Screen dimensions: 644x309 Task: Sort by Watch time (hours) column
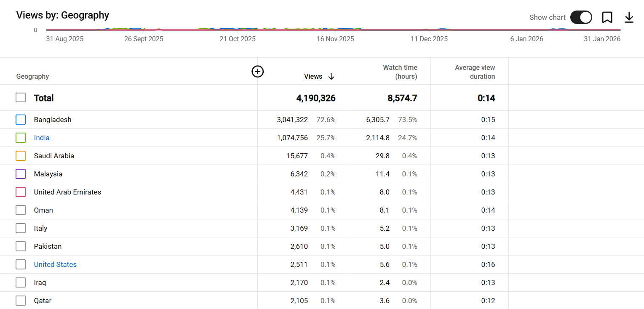pos(400,72)
